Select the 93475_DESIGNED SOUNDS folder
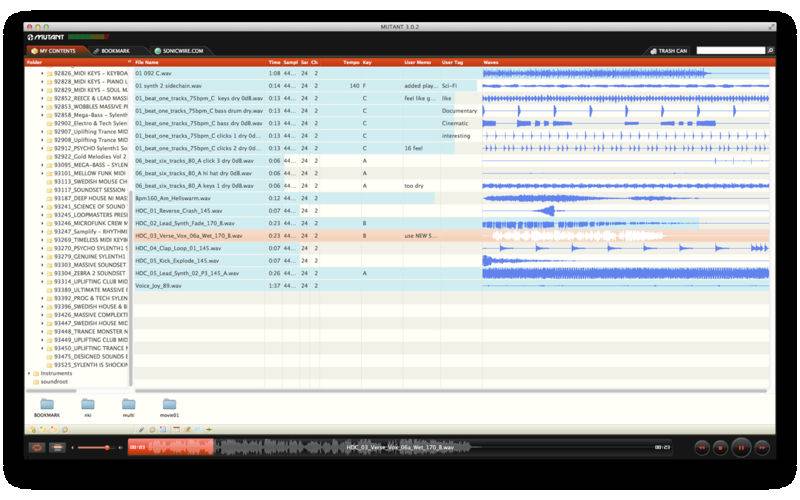This screenshot has width=800, height=500. (90, 357)
